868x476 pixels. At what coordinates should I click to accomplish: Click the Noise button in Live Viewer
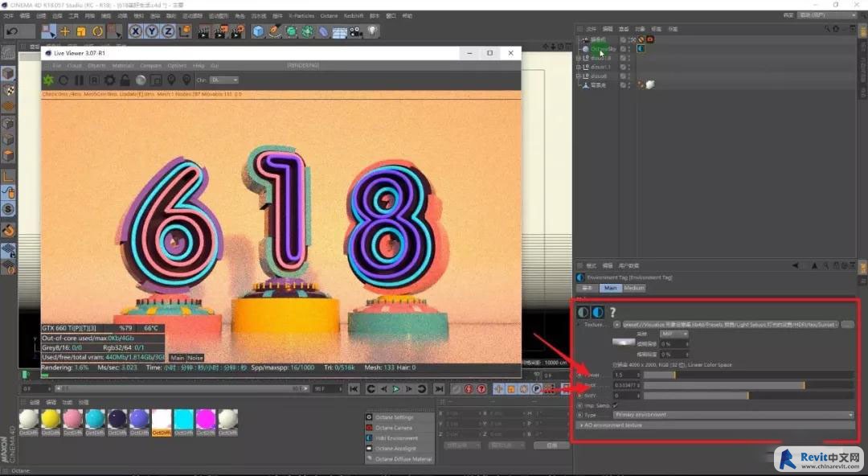(195, 358)
